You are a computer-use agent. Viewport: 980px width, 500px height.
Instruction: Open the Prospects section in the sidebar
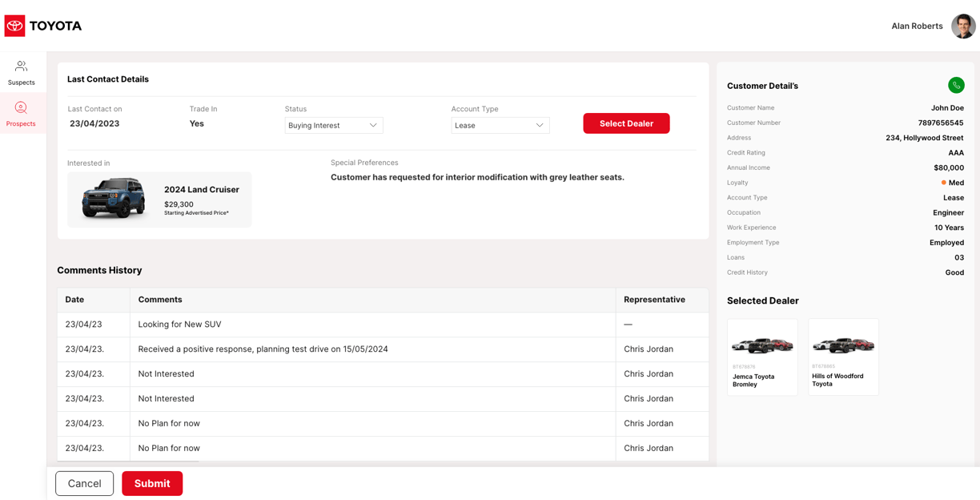[x=21, y=114]
